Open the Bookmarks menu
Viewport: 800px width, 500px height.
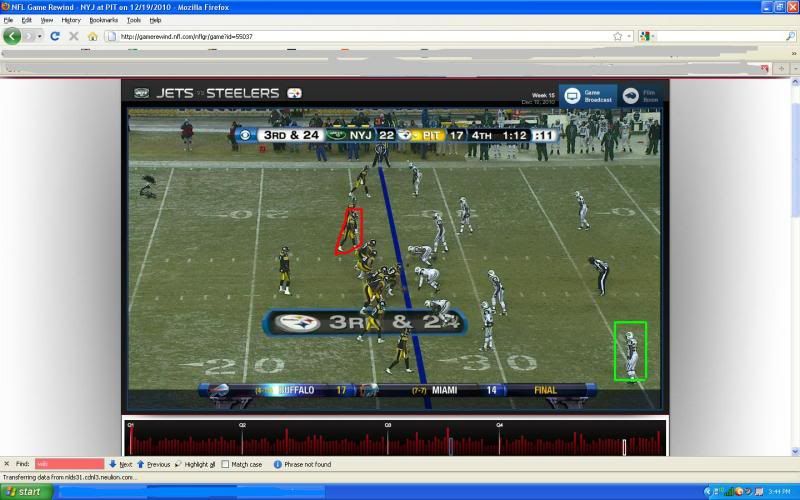(104, 20)
